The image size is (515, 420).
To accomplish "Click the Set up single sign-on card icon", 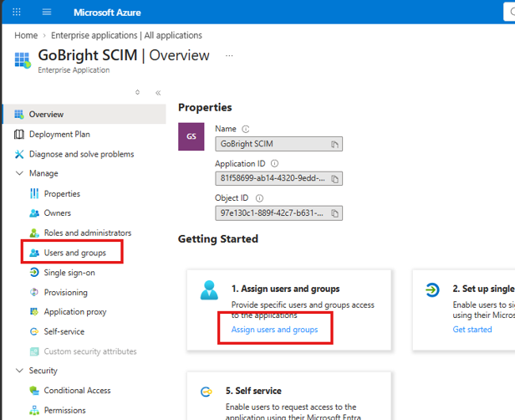I will (432, 289).
